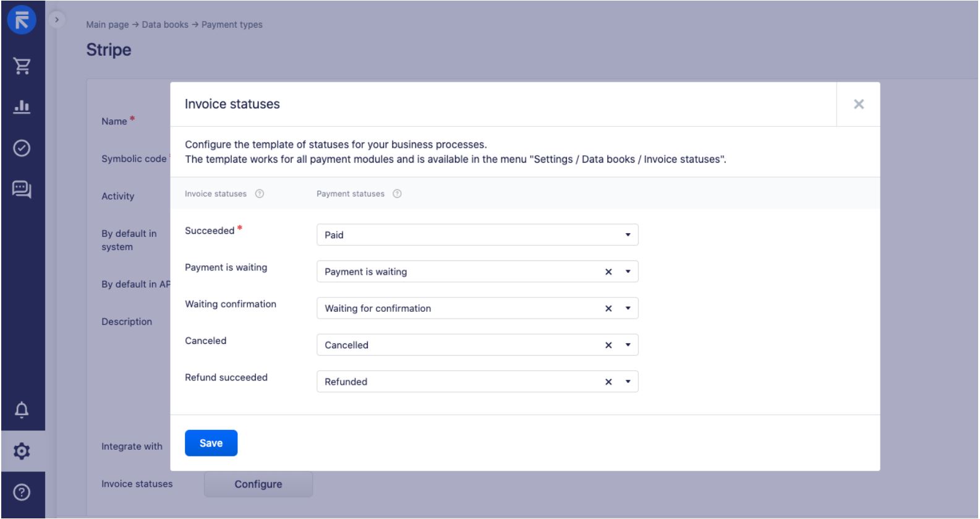Open the Waiting for confirmation dropdown field
The width and height of the screenshot is (980, 519).
coord(477,308)
